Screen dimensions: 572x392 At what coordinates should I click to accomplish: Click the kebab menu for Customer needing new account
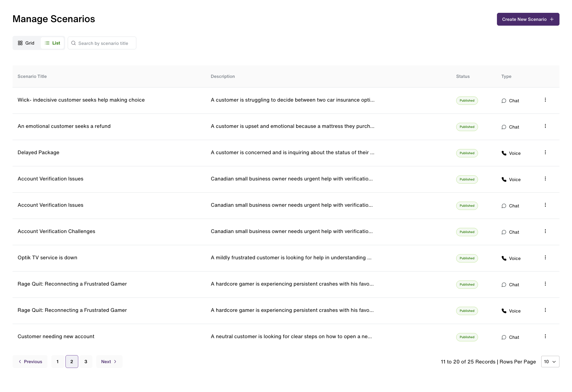pyautogui.click(x=545, y=337)
